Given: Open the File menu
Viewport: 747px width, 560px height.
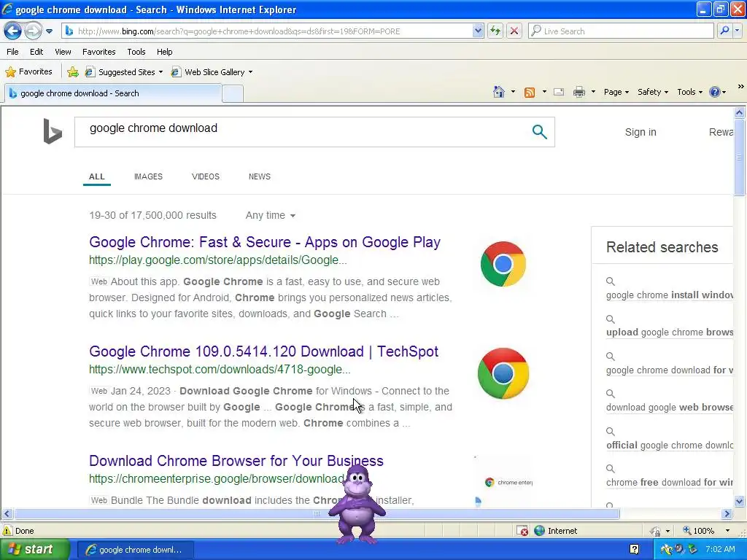Looking at the screenshot, I should tap(13, 52).
